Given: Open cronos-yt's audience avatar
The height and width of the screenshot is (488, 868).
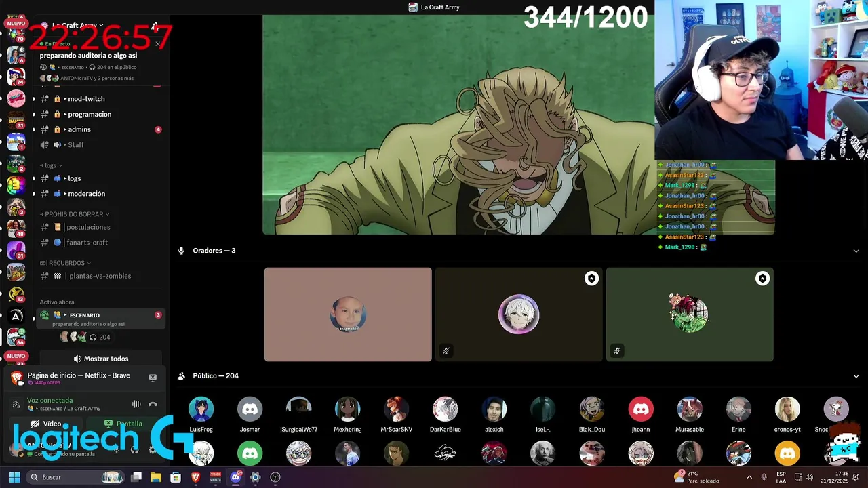Looking at the screenshot, I should pos(787,409).
